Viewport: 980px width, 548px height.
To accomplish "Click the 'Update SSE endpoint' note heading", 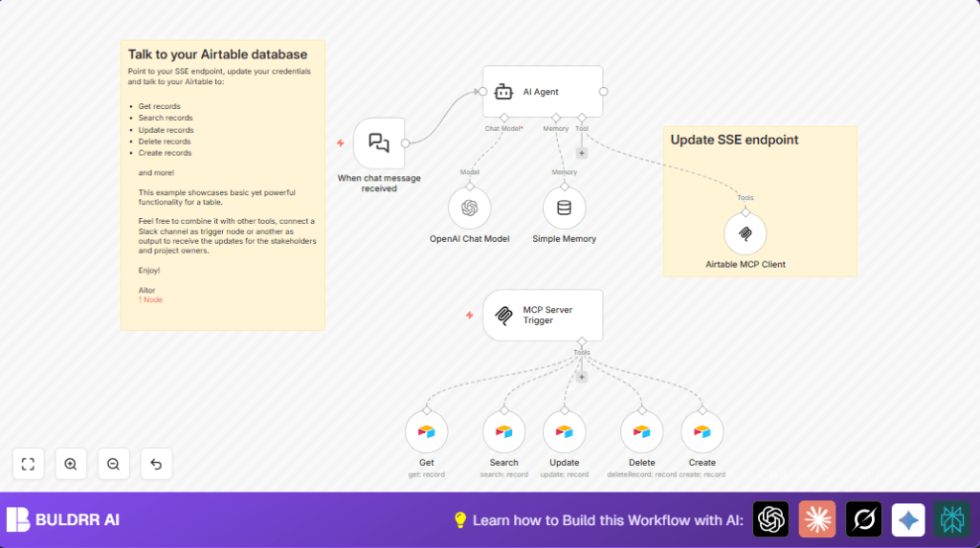I will point(734,140).
